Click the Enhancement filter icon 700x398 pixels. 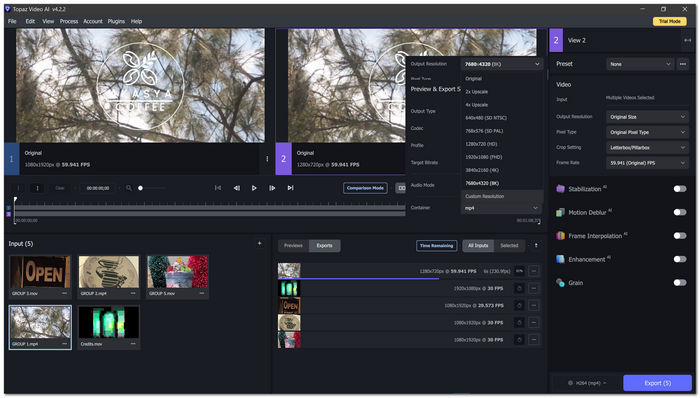tap(561, 259)
